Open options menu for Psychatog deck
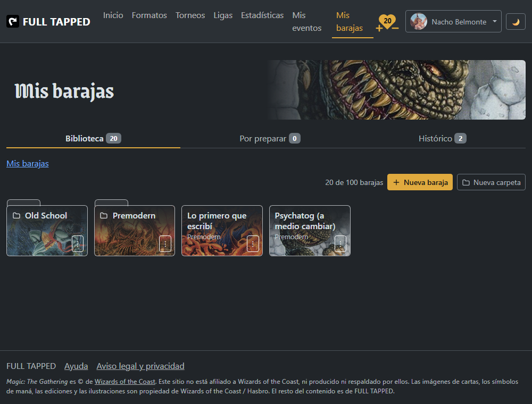The image size is (532, 404). point(340,243)
